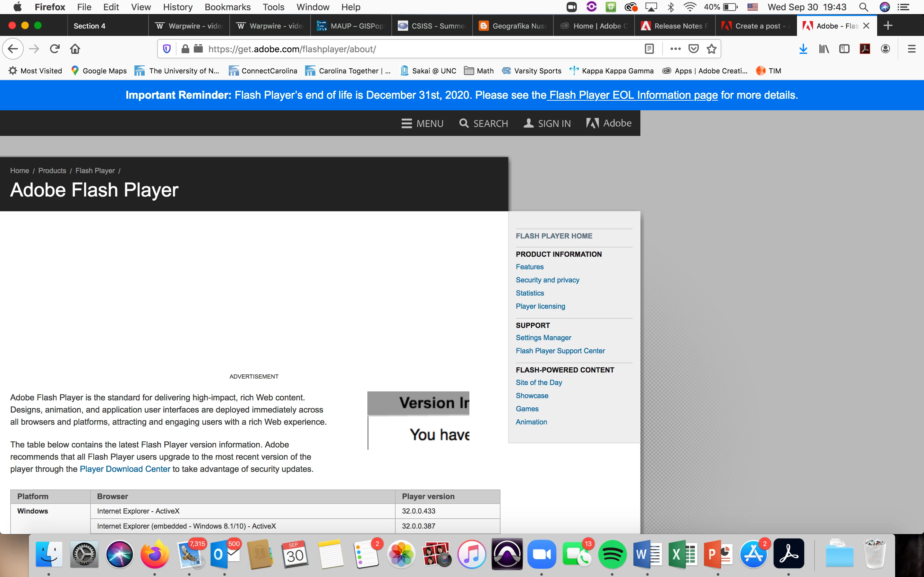The image size is (924, 577).
Task: Switch to the Release Notes tab
Action: pyautogui.click(x=675, y=26)
